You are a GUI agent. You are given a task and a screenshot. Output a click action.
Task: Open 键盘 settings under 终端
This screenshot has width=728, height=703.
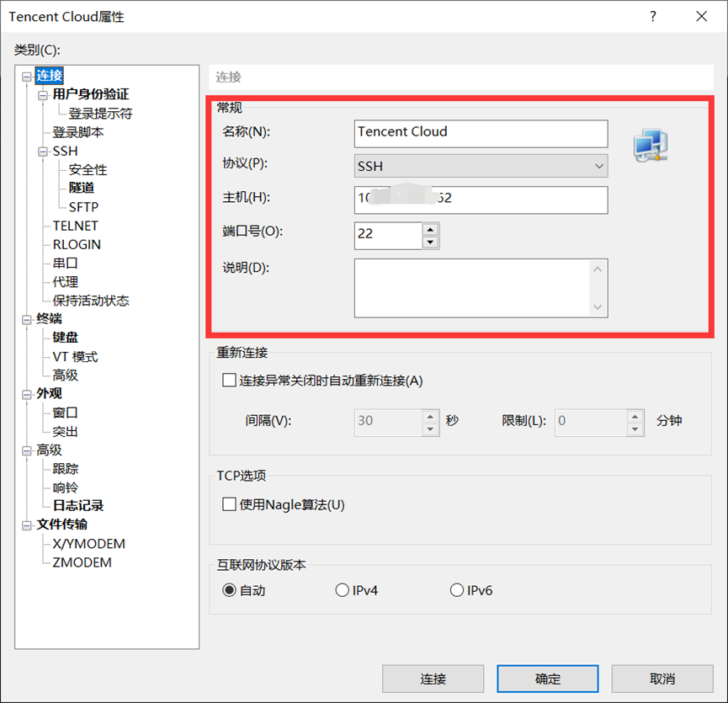(x=65, y=338)
